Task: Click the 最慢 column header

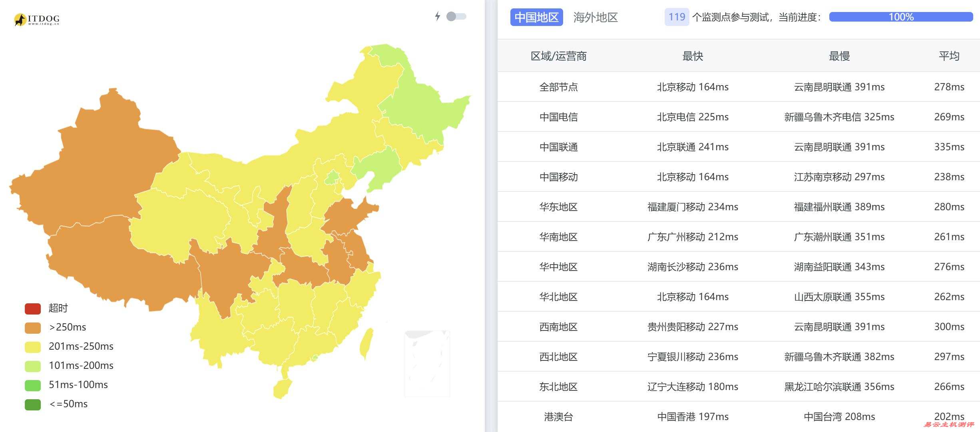Action: [x=839, y=56]
